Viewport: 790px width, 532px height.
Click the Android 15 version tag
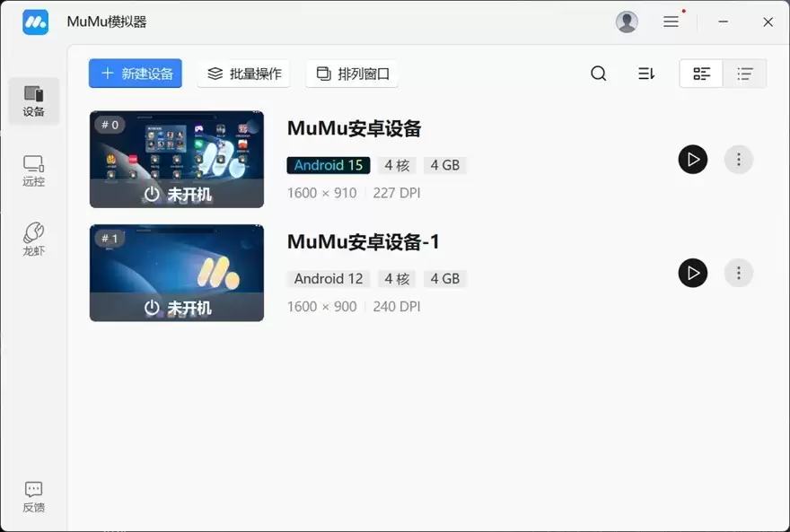pyautogui.click(x=329, y=165)
